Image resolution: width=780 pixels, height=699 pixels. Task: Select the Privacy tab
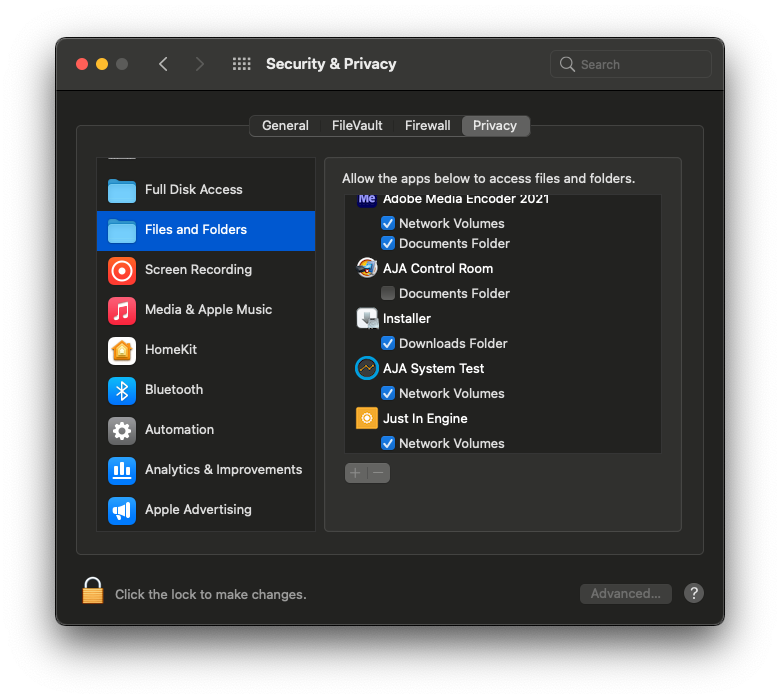(x=495, y=125)
